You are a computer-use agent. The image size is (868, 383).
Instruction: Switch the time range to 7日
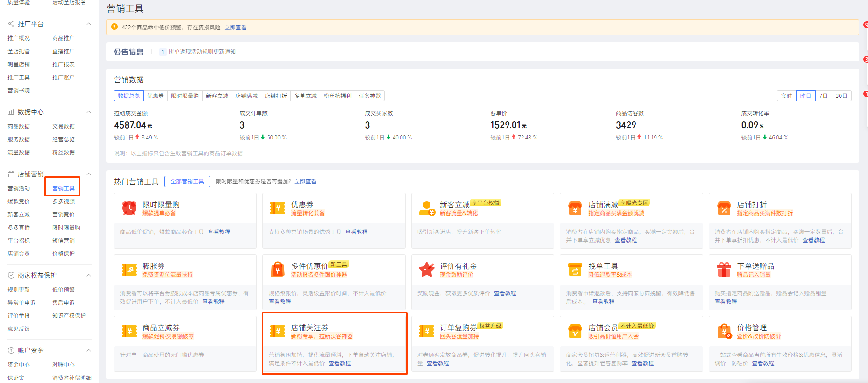823,96
